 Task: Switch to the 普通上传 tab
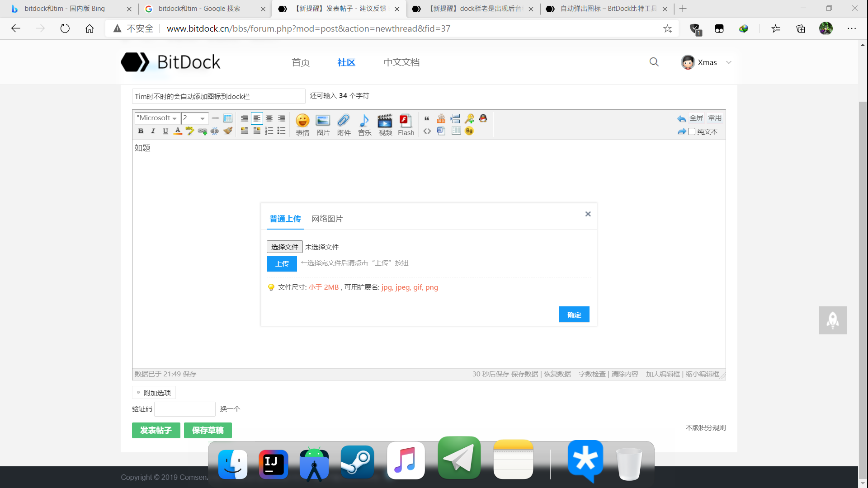coord(285,219)
